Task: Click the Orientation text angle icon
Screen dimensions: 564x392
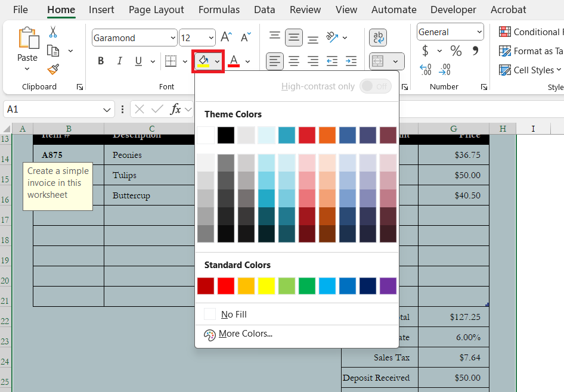Action: pos(331,37)
